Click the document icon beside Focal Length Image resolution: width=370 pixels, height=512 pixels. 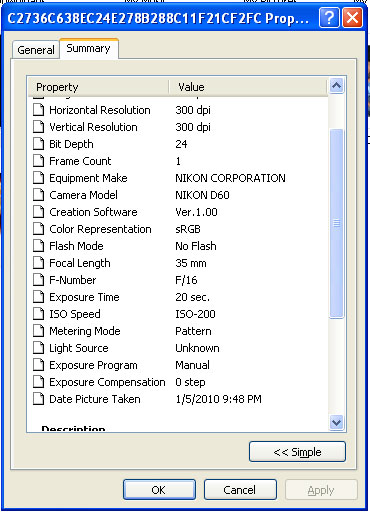tap(39, 263)
